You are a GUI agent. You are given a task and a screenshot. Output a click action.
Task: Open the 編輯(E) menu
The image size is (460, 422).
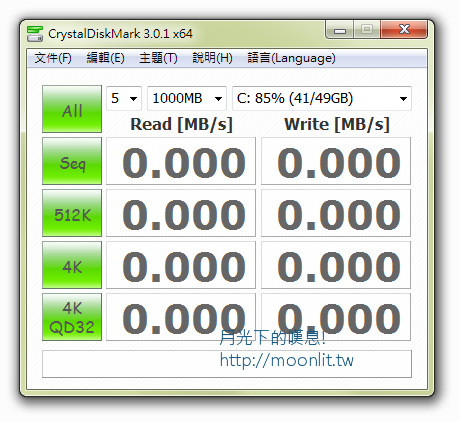(105, 58)
